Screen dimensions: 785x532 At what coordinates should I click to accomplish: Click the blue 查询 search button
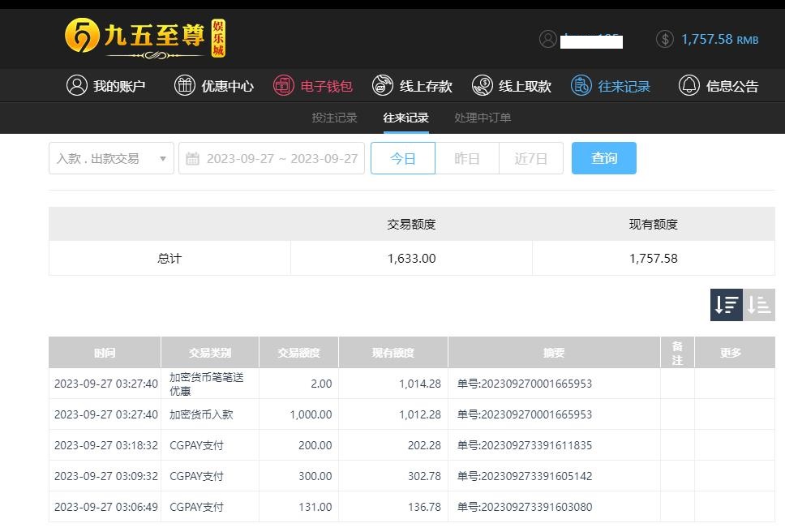(x=603, y=158)
